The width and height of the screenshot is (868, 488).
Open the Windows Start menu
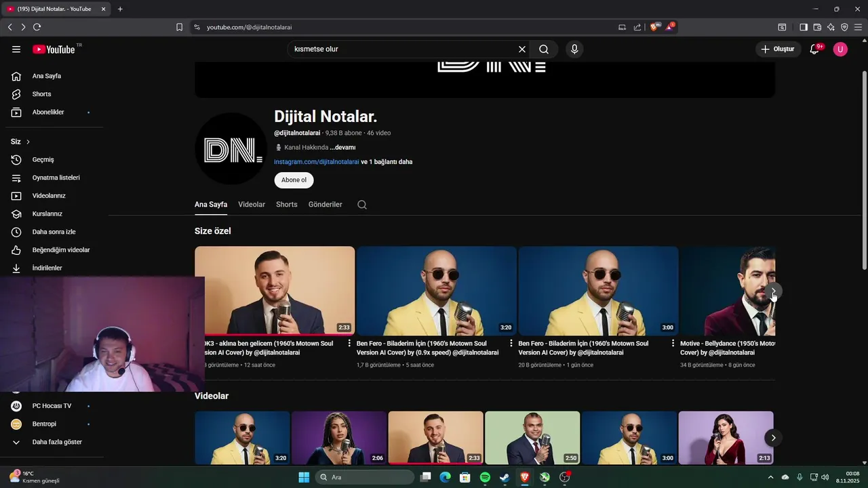click(304, 477)
